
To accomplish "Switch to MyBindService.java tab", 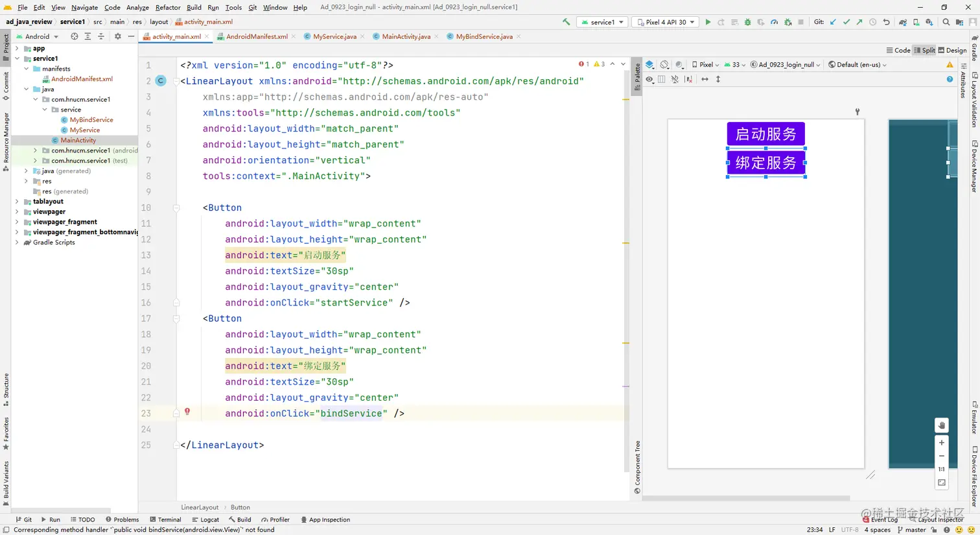I will tap(484, 36).
